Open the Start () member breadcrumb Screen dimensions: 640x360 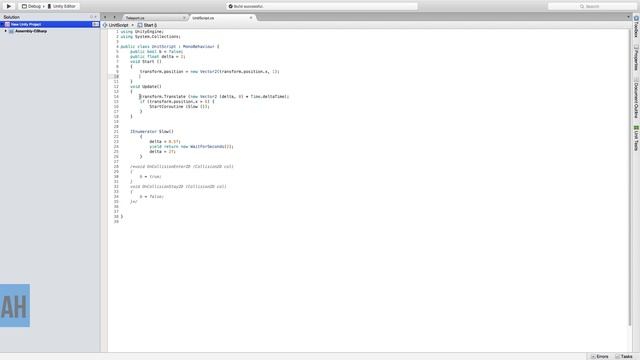point(147,25)
